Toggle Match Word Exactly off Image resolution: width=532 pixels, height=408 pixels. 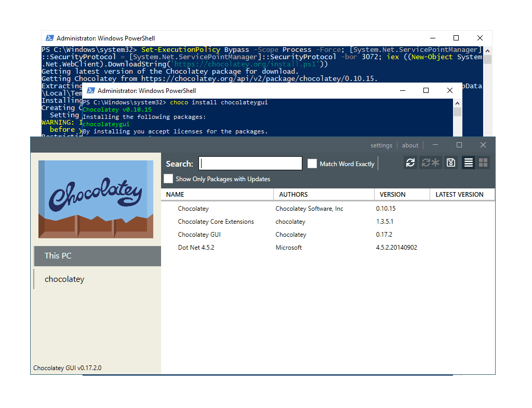(x=312, y=163)
